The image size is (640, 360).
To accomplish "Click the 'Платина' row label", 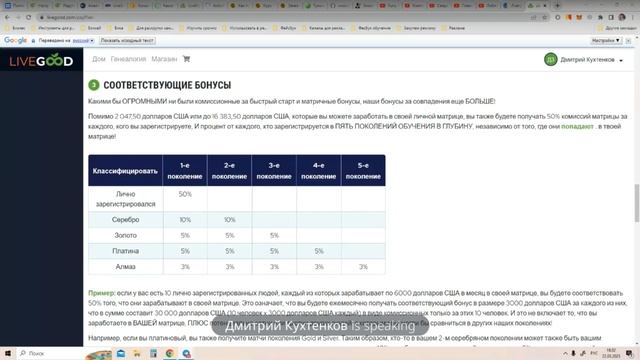I will (x=125, y=251).
